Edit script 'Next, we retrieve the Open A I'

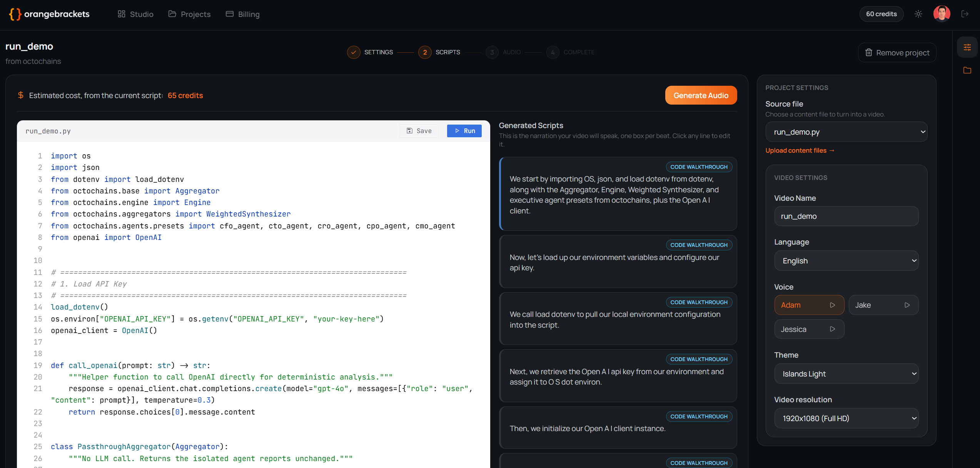[x=618, y=376]
